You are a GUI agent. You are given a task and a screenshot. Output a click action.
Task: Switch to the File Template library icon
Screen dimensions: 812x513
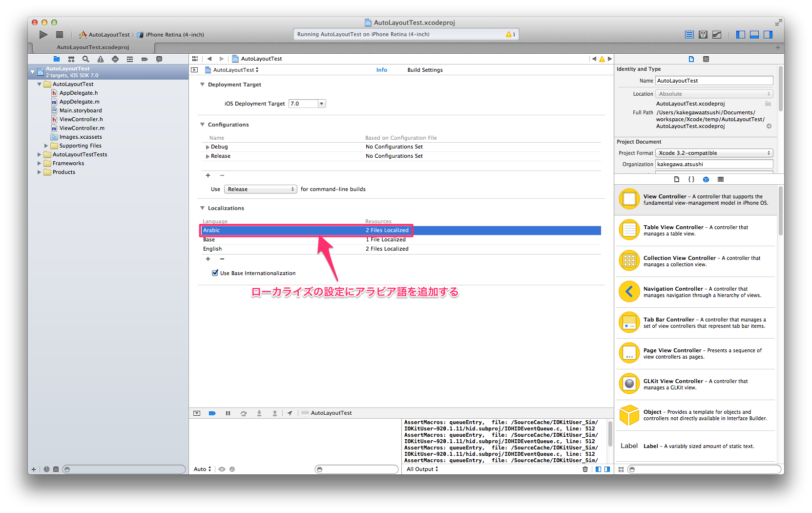(x=676, y=179)
